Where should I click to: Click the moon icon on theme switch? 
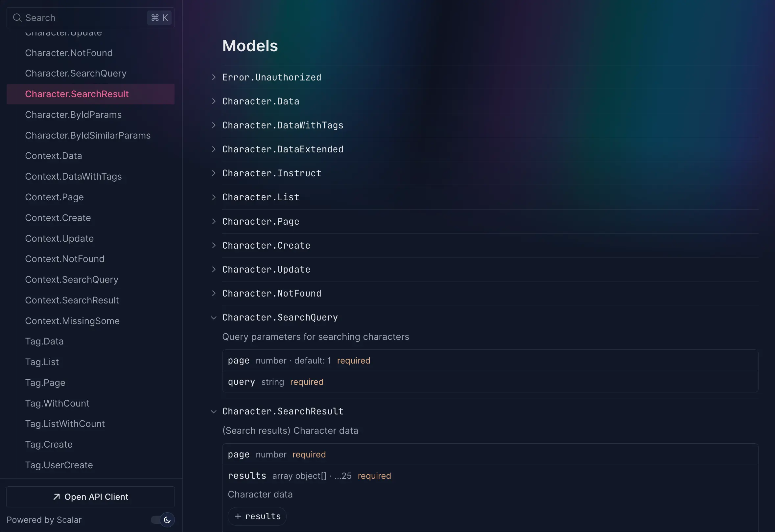pyautogui.click(x=167, y=520)
